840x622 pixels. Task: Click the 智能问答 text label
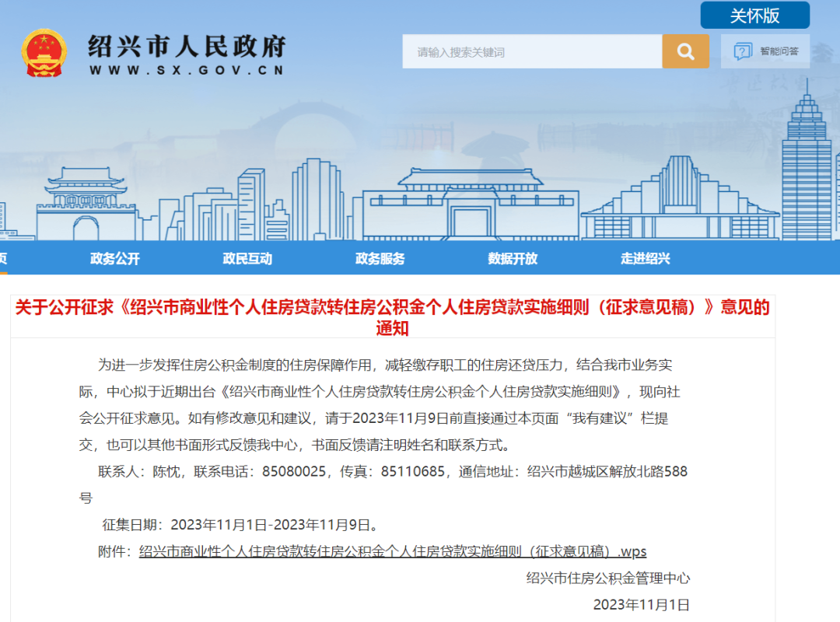tap(779, 51)
